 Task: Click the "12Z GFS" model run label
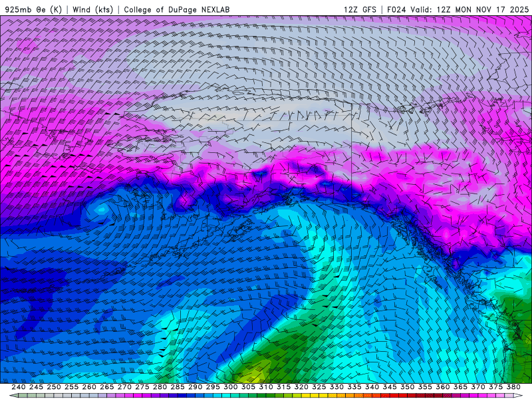(360, 9)
